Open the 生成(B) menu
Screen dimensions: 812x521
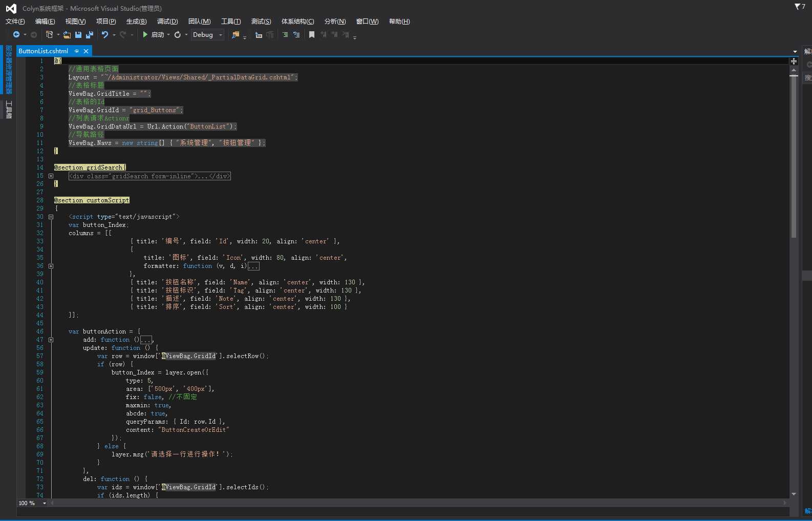(136, 22)
